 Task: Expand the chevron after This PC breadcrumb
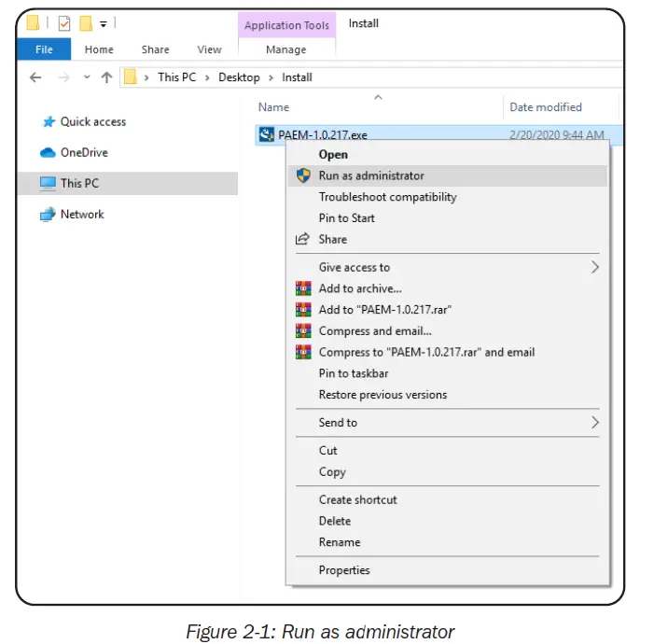point(207,77)
